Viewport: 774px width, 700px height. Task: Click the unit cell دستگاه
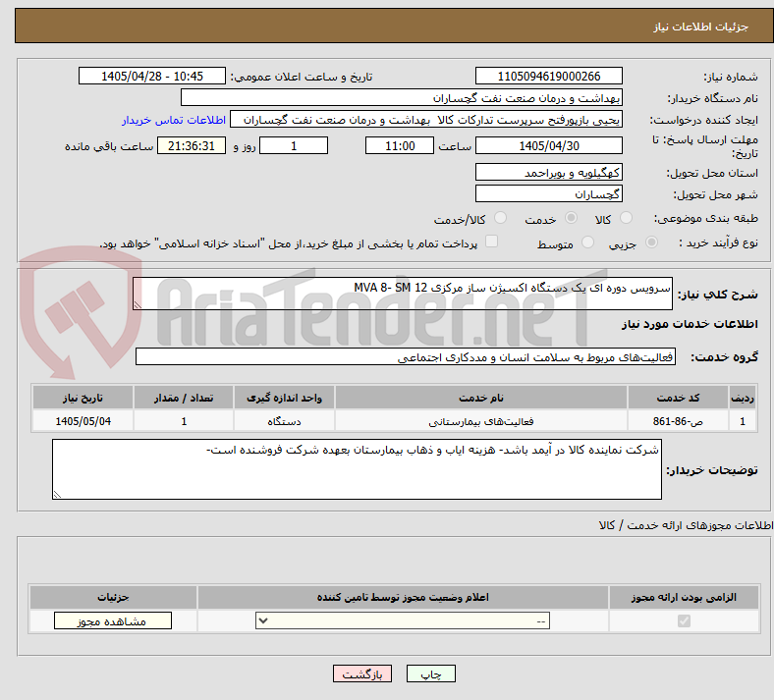[284, 421]
